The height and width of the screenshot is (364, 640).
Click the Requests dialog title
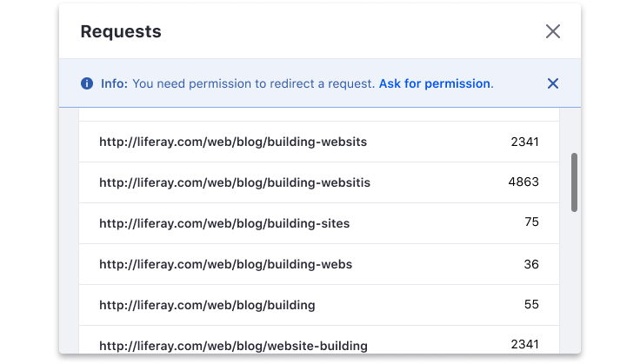click(121, 31)
